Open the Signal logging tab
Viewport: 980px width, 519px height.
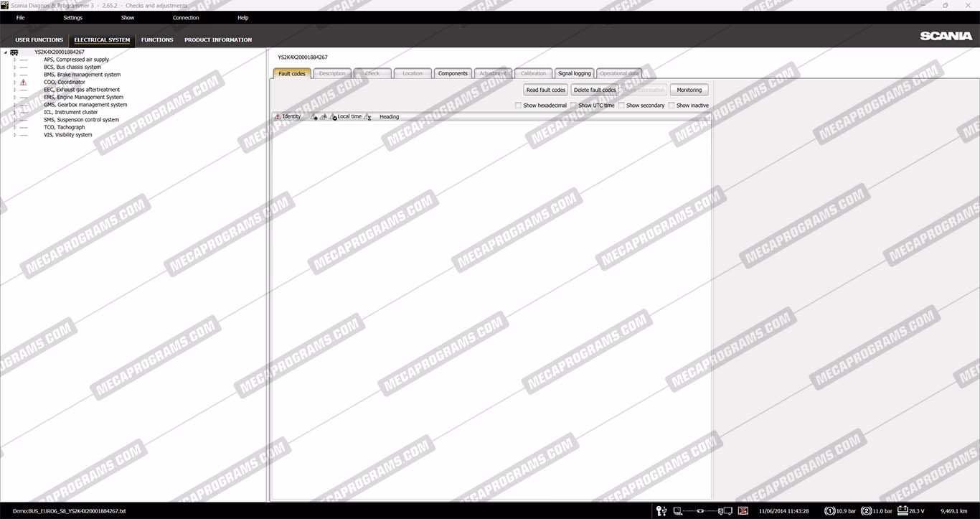tap(575, 73)
